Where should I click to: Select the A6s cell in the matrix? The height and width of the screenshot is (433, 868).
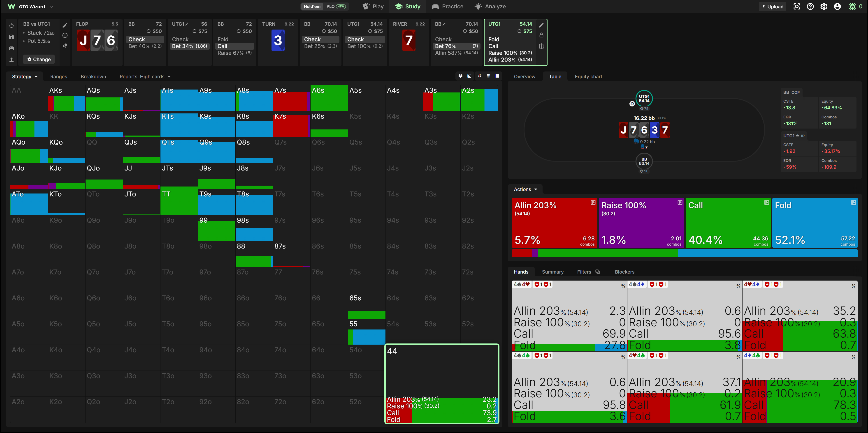pyautogui.click(x=329, y=98)
